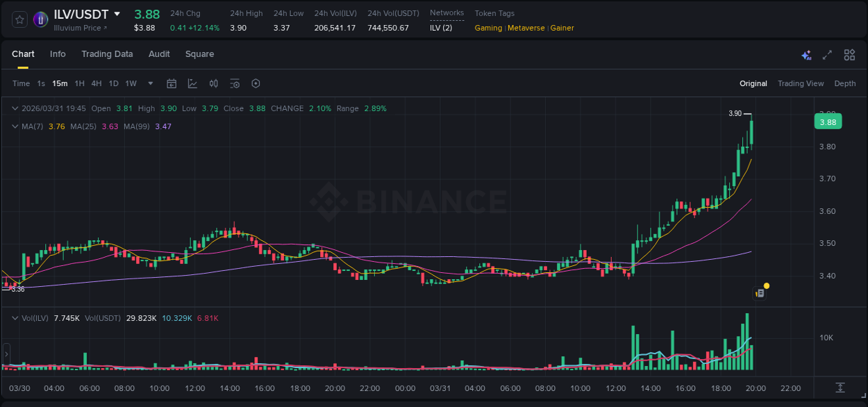Image resolution: width=868 pixels, height=407 pixels.
Task: Open the widgets grid icon
Action: pyautogui.click(x=849, y=55)
